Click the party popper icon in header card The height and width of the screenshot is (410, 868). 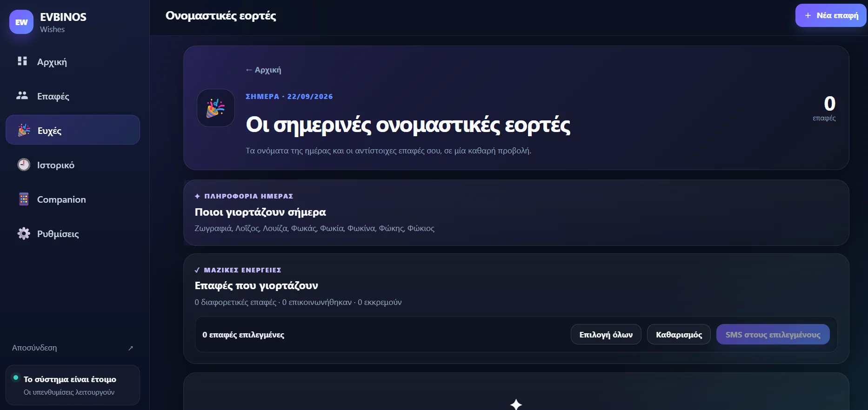[216, 108]
